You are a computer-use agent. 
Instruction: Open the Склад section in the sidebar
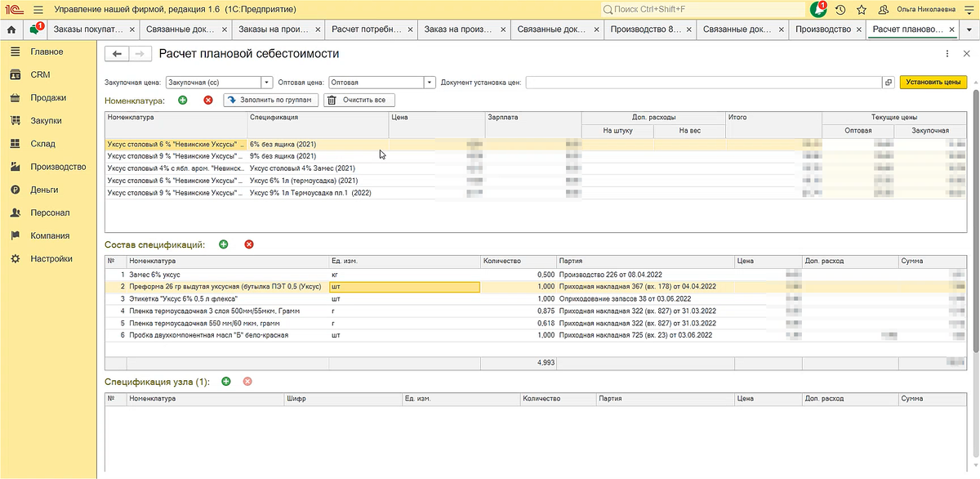[x=43, y=144]
